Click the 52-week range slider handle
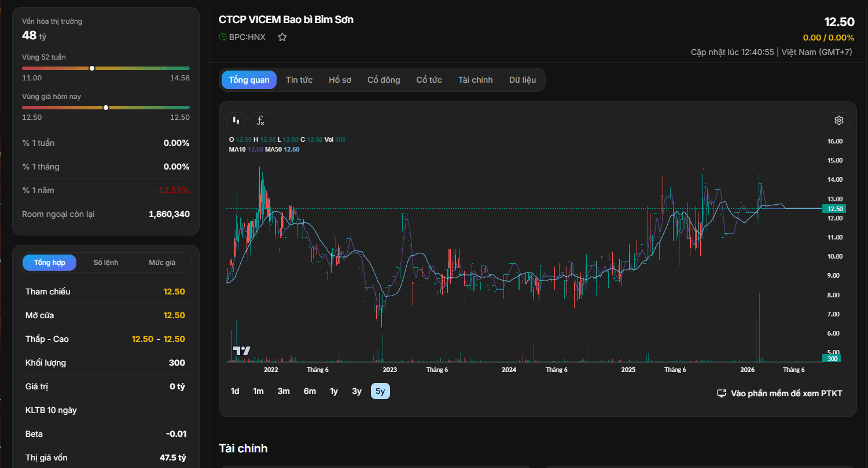The width and height of the screenshot is (868, 468). (92, 68)
